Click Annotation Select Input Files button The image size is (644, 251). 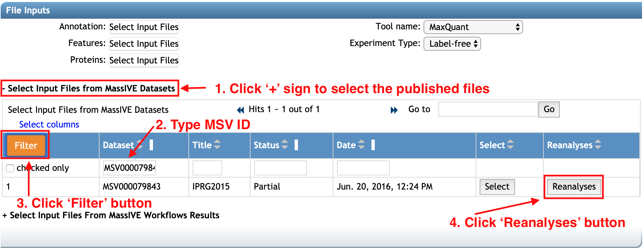coord(144,27)
